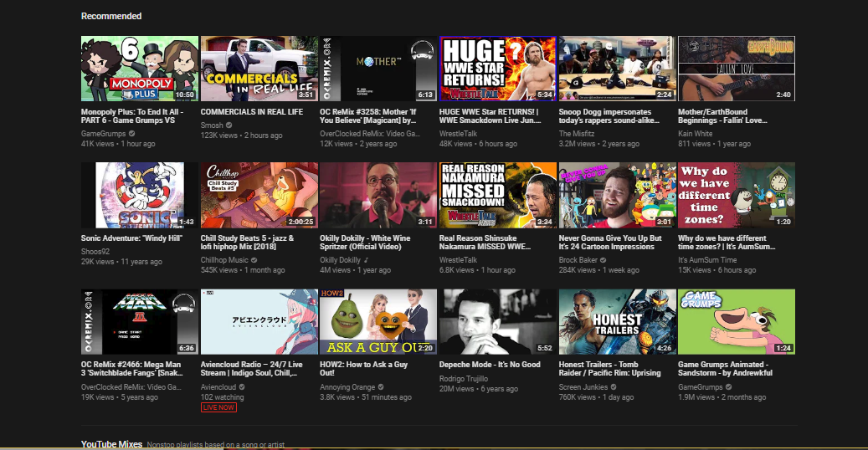
Task: Open Chill Study Beats 5 thumbnail
Action: (259, 195)
